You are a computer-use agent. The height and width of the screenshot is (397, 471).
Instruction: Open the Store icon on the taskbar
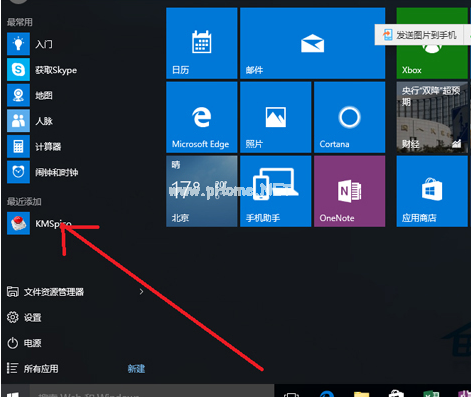pyautogui.click(x=396, y=394)
